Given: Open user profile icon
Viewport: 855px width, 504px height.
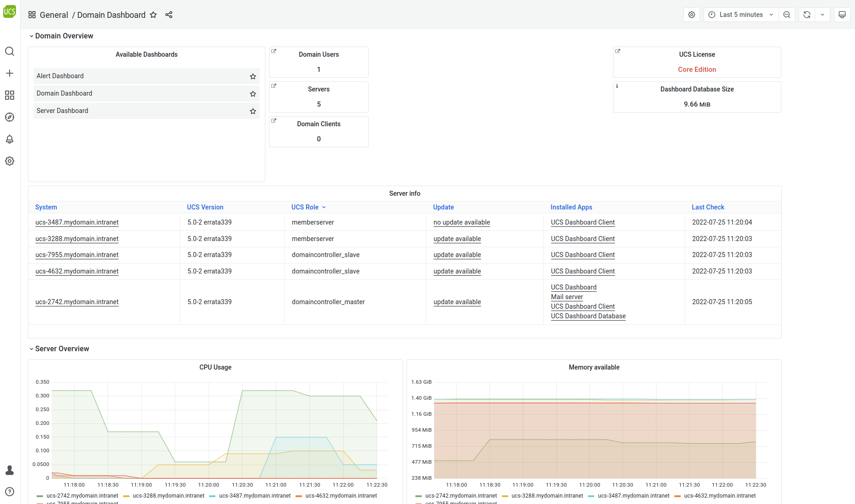Looking at the screenshot, I should pyautogui.click(x=10, y=470).
